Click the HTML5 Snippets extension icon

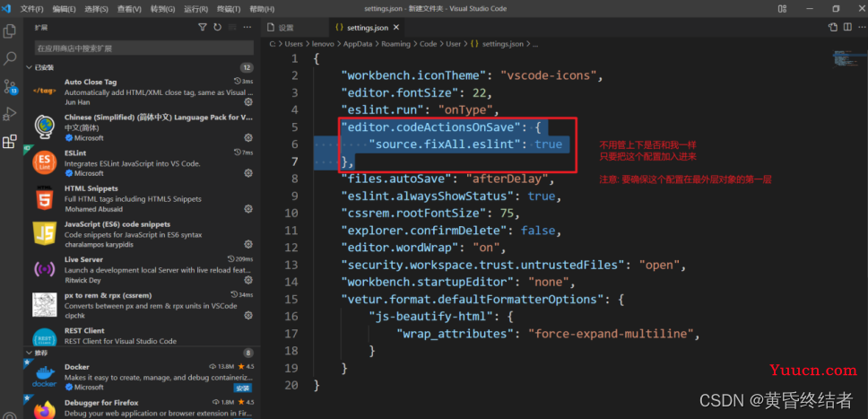44,199
